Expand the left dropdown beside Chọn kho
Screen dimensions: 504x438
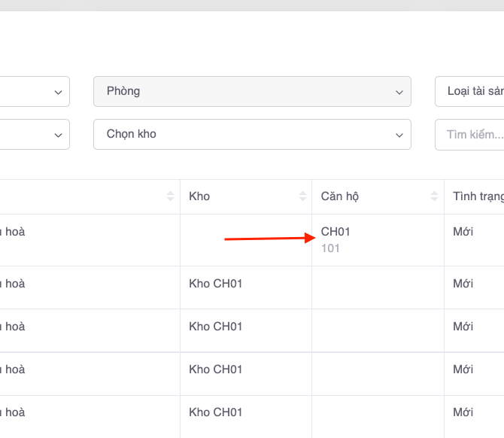pyautogui.click(x=58, y=135)
